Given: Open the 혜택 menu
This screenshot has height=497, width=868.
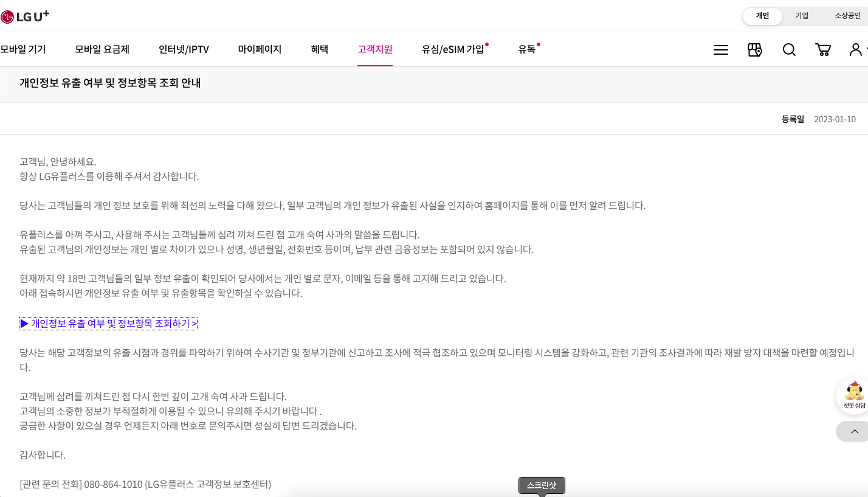Looking at the screenshot, I should (x=320, y=50).
